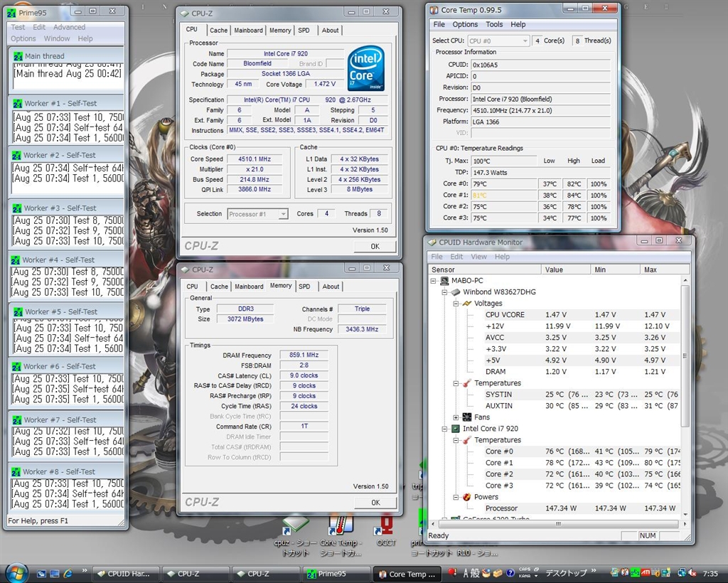Click the DRAM Frequency value 859.1 MHz
The width and height of the screenshot is (728, 583).
coord(304,355)
